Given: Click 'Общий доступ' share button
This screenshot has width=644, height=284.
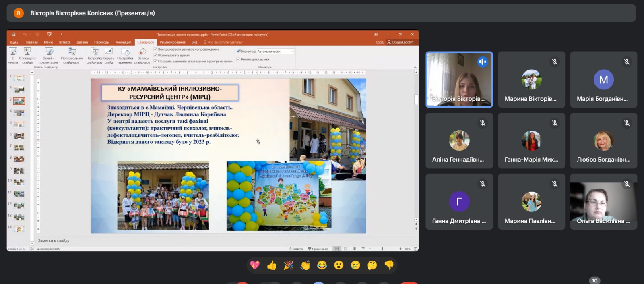Looking at the screenshot, I should coord(400,42).
